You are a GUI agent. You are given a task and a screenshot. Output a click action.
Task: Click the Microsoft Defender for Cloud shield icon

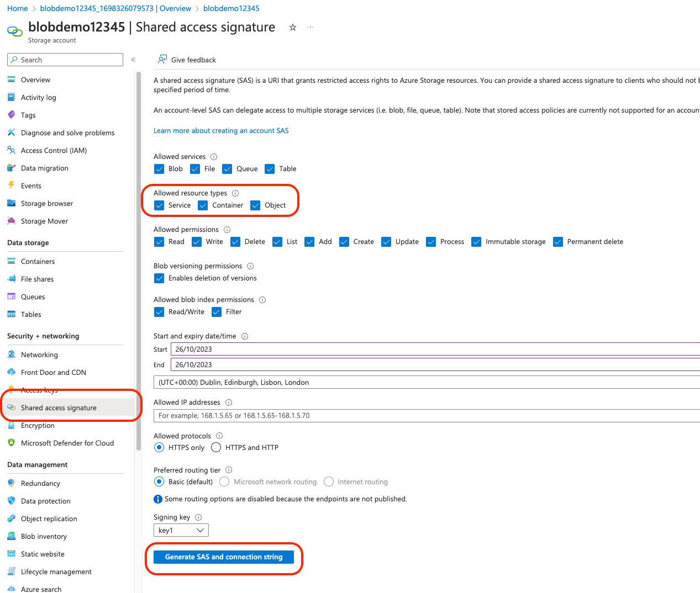click(11, 443)
